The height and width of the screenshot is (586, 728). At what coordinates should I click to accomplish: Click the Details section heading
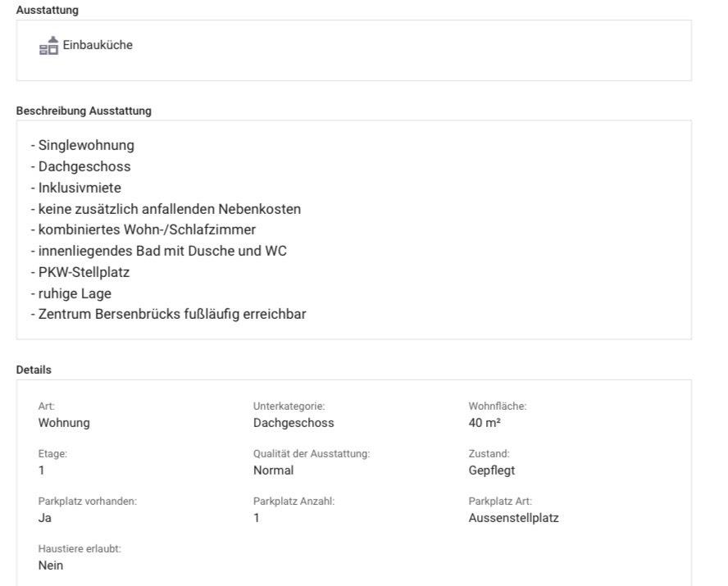(x=34, y=370)
